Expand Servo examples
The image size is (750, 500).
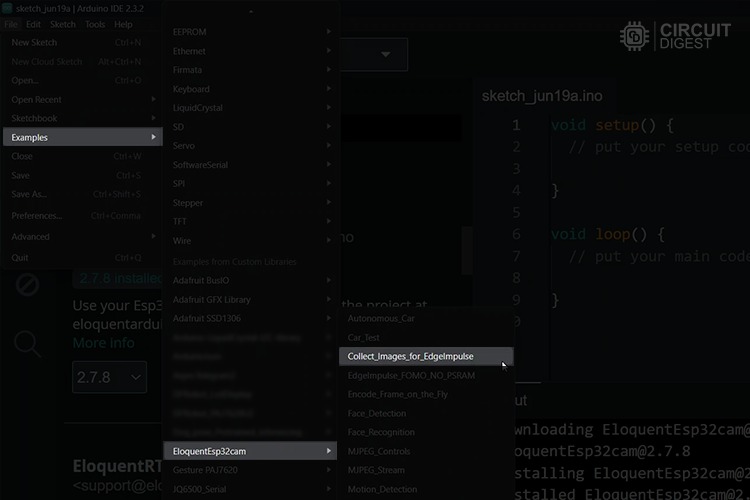coord(250,145)
